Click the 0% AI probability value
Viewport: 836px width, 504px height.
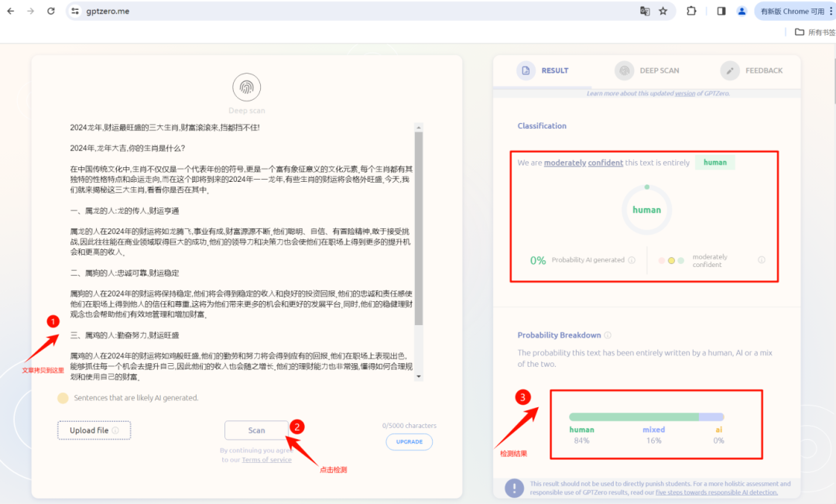(538, 260)
